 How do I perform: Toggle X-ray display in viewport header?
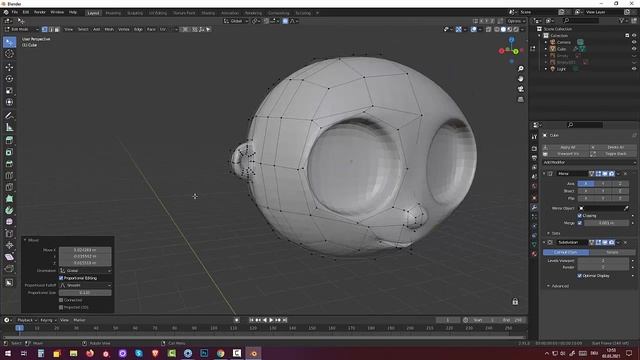pos(489,29)
